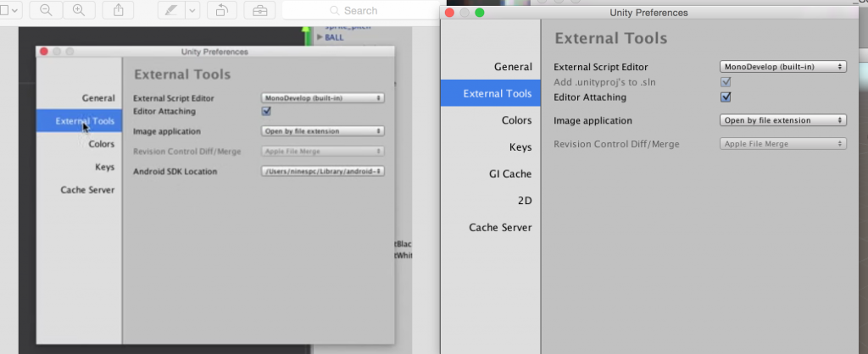Viewport: 868px width, 354px height.
Task: Click the Zoom Out magnifier in Preview toolbar
Action: click(46, 10)
